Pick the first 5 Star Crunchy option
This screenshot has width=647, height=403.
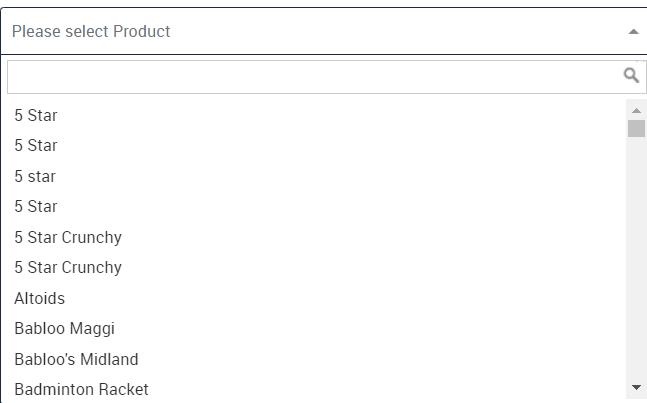point(316,237)
